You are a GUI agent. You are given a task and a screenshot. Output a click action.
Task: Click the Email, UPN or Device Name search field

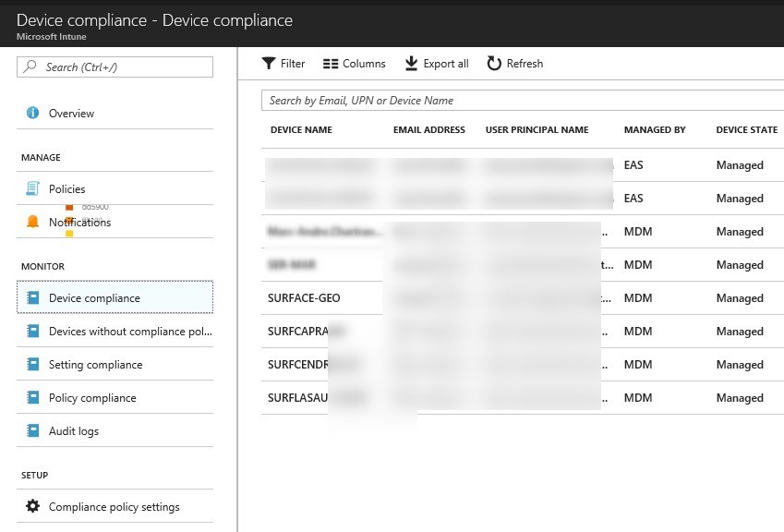(523, 101)
